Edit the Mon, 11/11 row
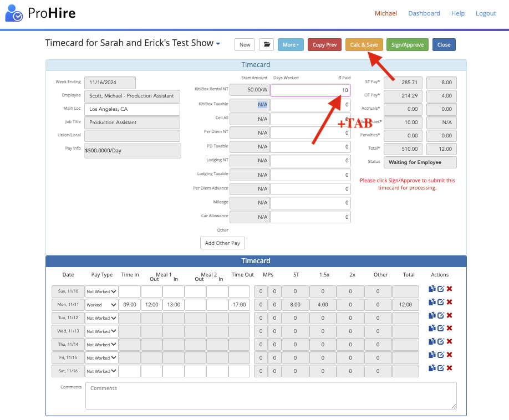Viewport: 509px width, 420px height. [440, 302]
